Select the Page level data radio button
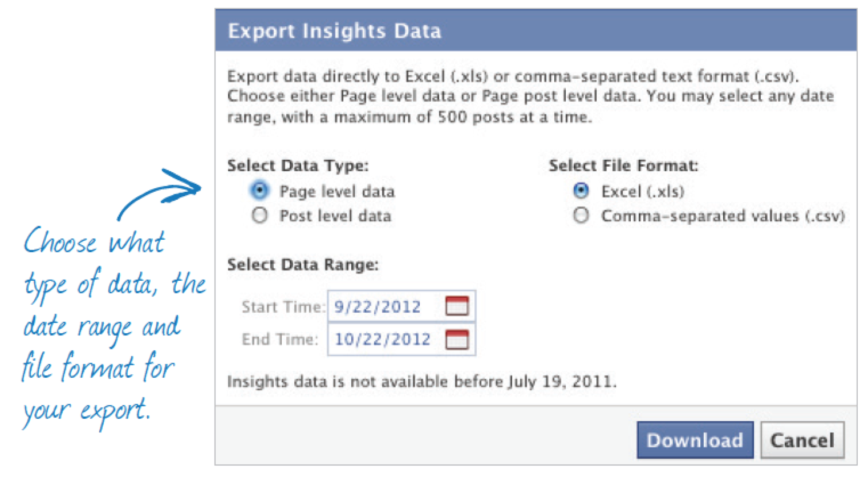This screenshot has width=868, height=477. 259,191
